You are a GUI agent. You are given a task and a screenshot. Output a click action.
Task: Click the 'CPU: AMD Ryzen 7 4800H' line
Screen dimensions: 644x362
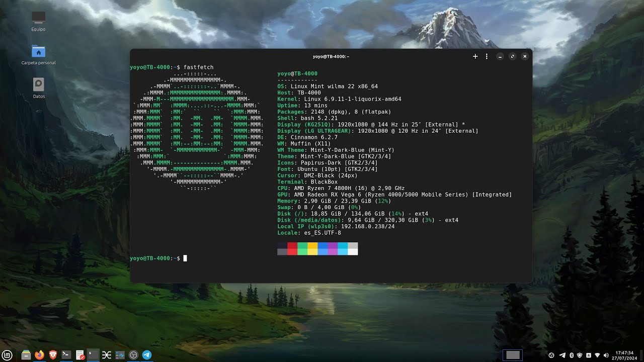pyautogui.click(x=341, y=188)
